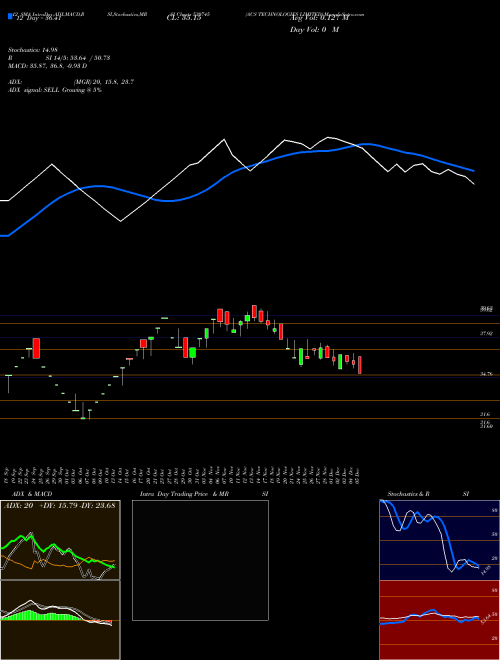Click the 'MACD: 35.87, 36.8, -0.93 D' line
The height and width of the screenshot is (660, 500).
(x=47, y=66)
